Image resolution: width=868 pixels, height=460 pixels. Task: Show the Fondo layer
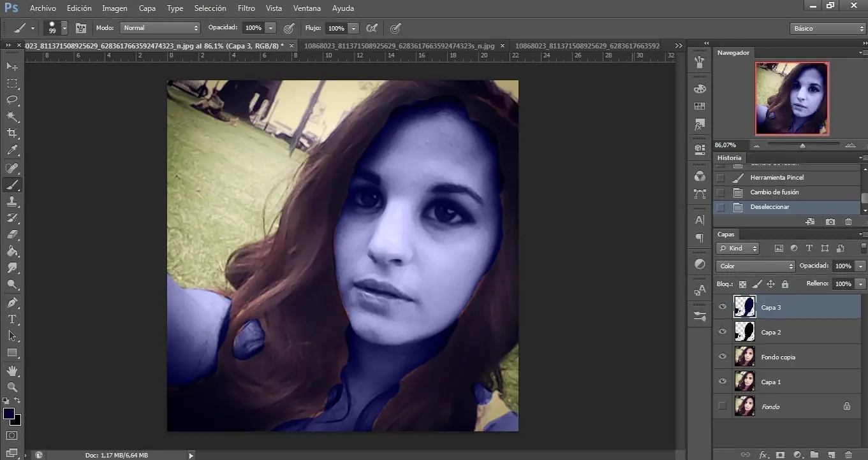(723, 406)
